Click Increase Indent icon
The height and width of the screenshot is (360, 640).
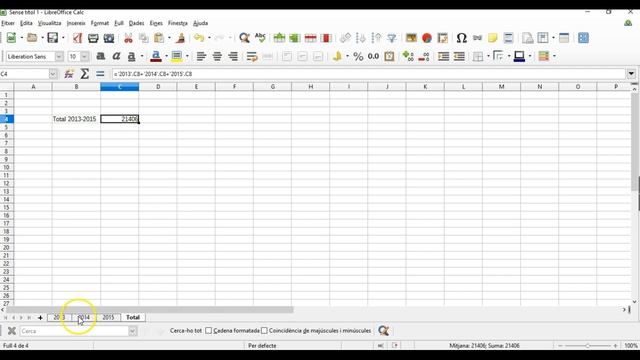(443, 56)
